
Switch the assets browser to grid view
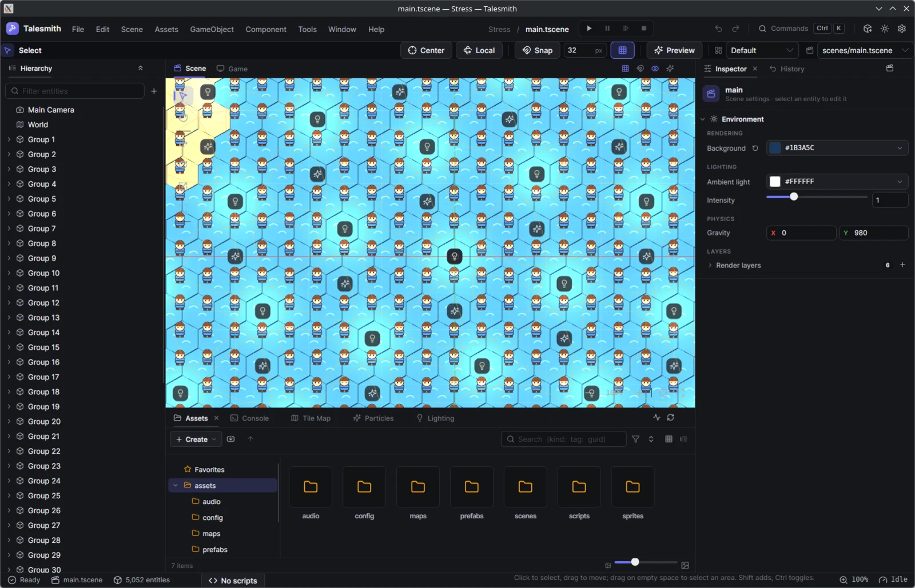669,439
